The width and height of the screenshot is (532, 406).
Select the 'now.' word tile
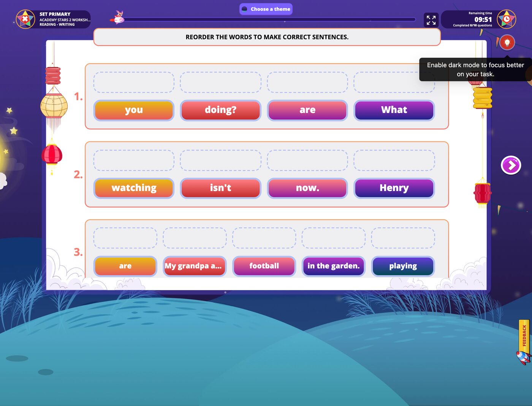(307, 188)
